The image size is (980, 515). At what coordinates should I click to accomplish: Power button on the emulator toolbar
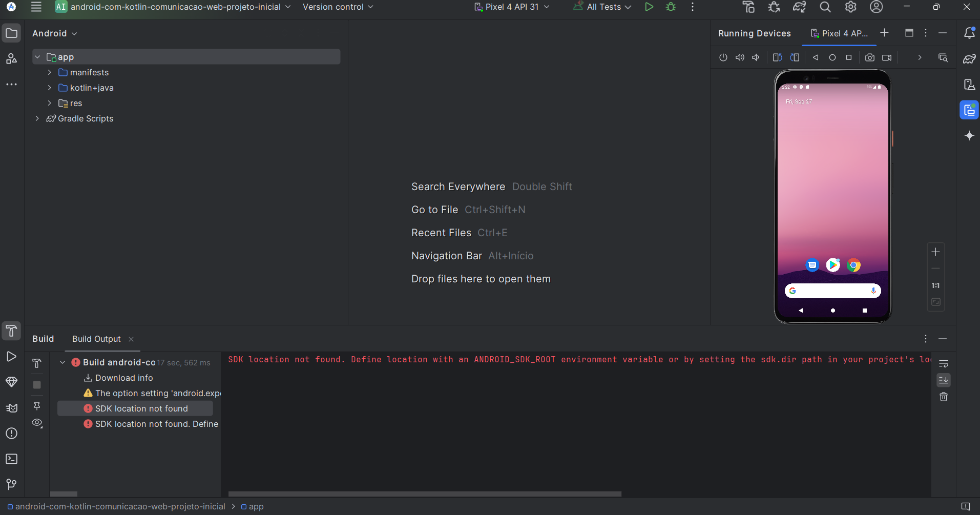pyautogui.click(x=723, y=57)
